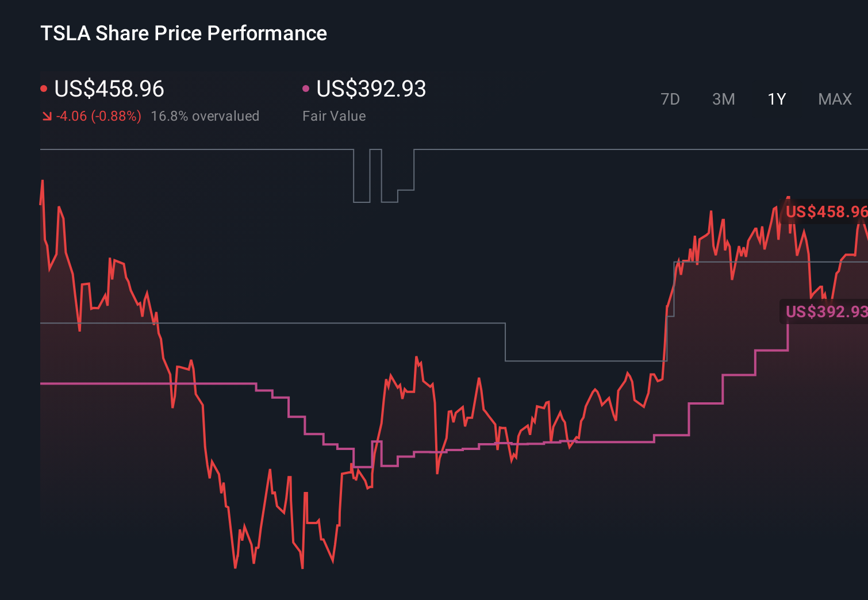
Task: Click the pink Fair Value legend dot
Action: coord(306,88)
